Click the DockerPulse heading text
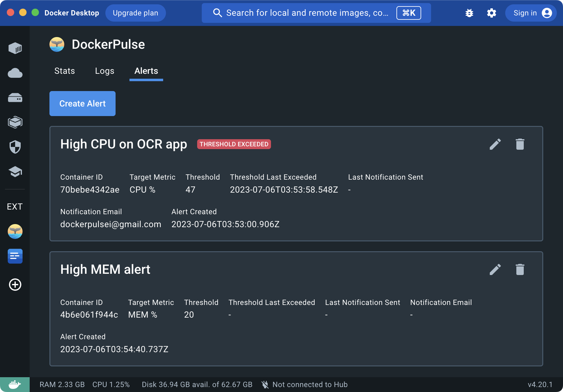The width and height of the screenshot is (563, 392). [108, 44]
